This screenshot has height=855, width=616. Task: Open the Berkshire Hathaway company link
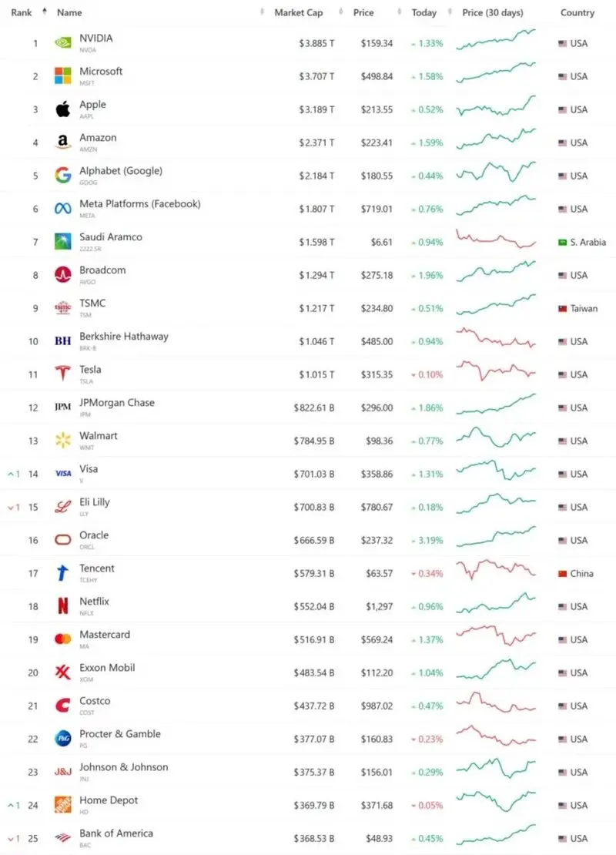(124, 336)
